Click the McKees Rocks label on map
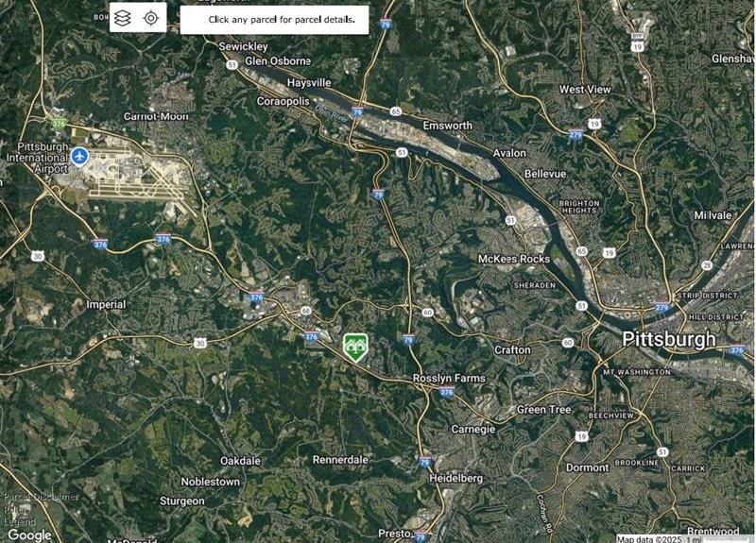Viewport: 756px width, 543px height. tap(514, 259)
